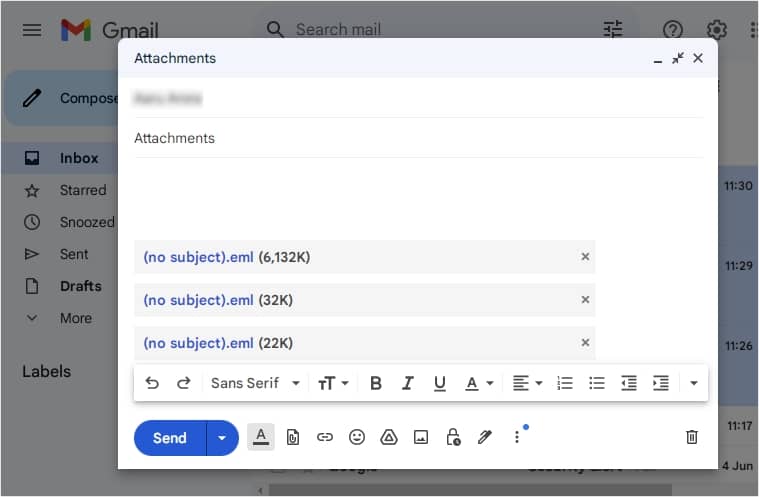This screenshot has width=759, height=497.
Task: Close the compose window
Action: 698,59
